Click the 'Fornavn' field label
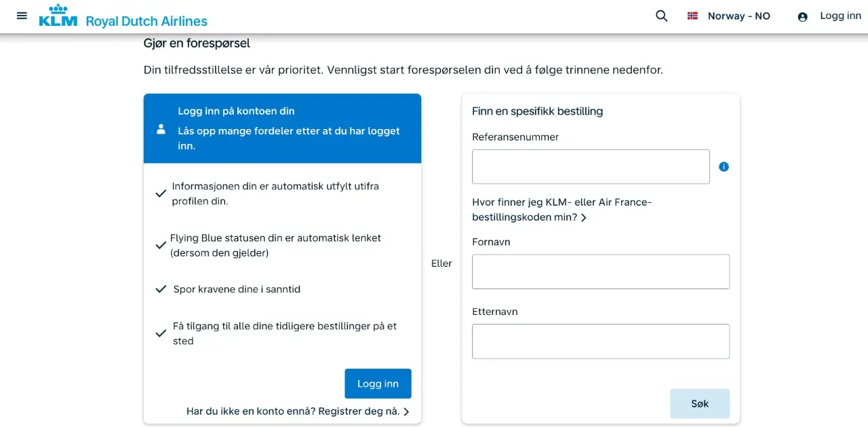868x427 pixels. point(491,242)
